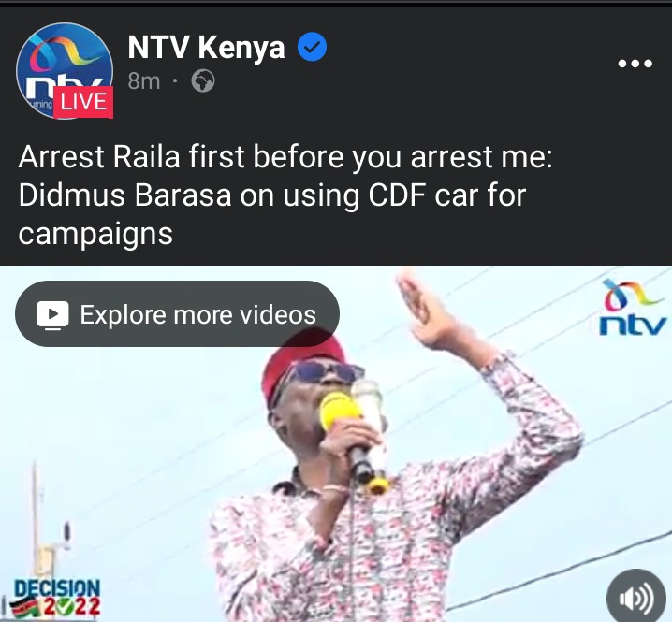Tap the yellow microphone in the video
672x622 pixels.
coord(340,412)
